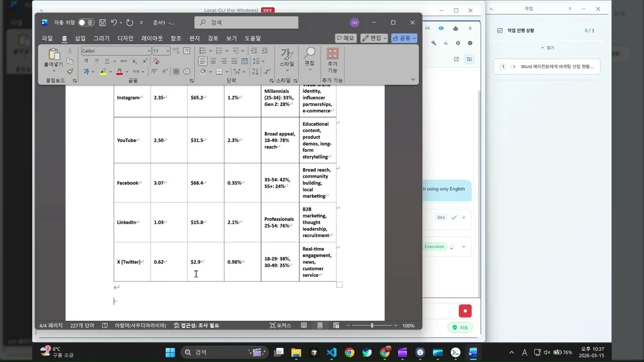This screenshot has width=644, height=362.
Task: Center align text button
Action: (213, 61)
